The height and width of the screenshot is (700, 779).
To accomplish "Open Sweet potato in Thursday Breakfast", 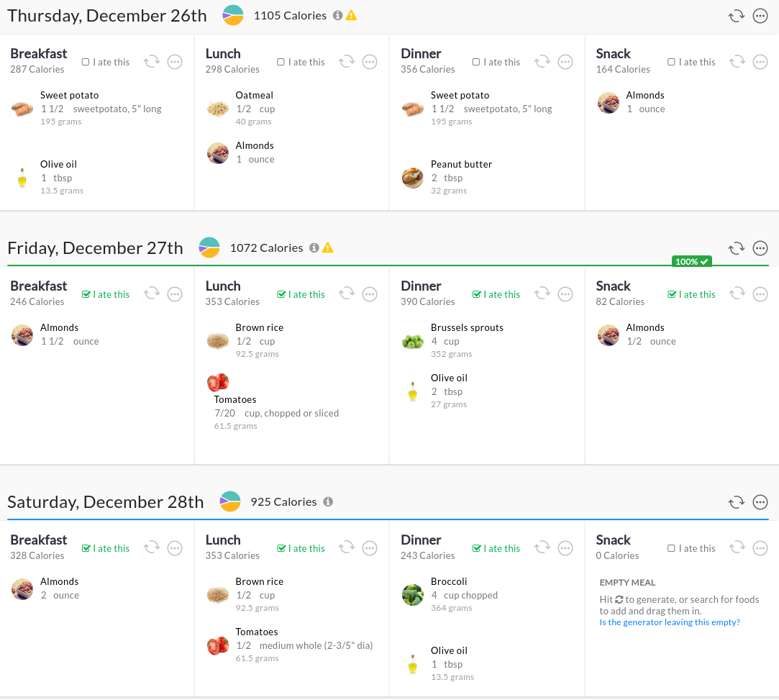I will click(70, 96).
